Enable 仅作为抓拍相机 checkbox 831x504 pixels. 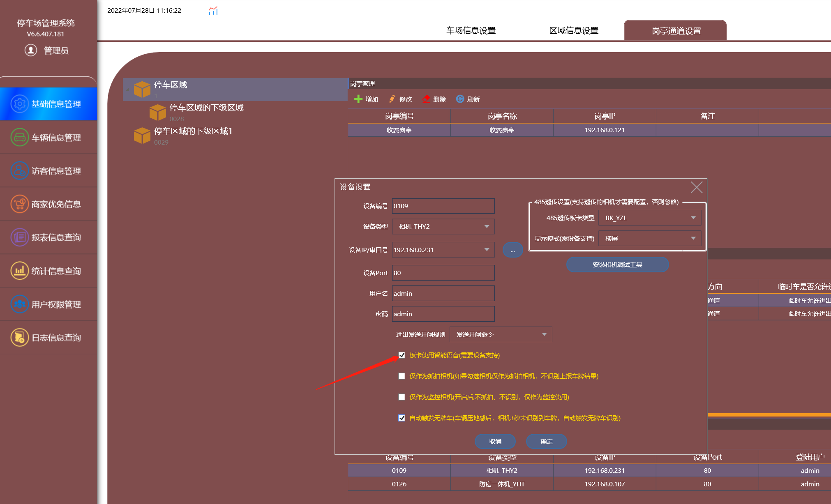tap(402, 376)
